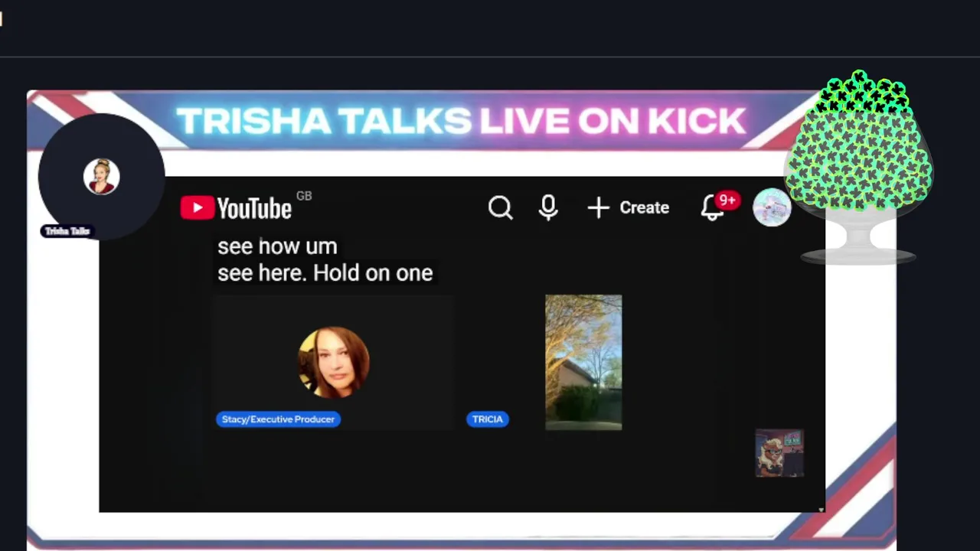Click the GB country code label
This screenshot has height=551, width=980.
[x=304, y=196]
